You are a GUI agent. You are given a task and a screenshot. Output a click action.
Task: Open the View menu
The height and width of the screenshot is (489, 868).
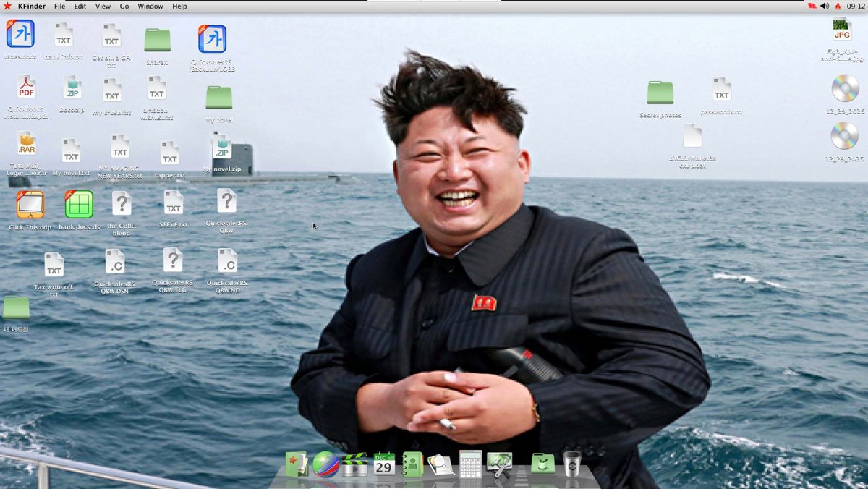[x=103, y=6]
